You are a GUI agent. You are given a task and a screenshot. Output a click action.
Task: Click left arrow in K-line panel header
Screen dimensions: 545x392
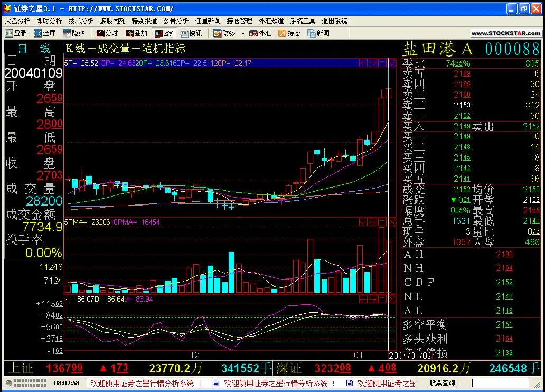(363, 63)
